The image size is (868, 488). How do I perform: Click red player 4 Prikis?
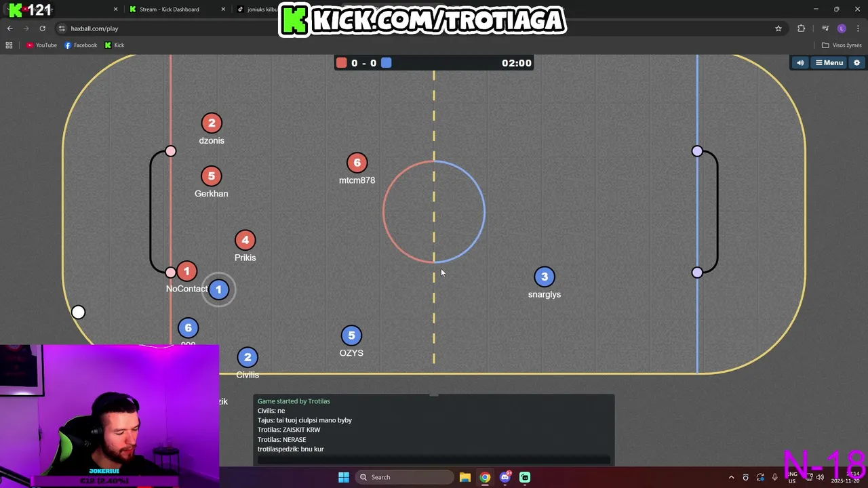(x=245, y=240)
